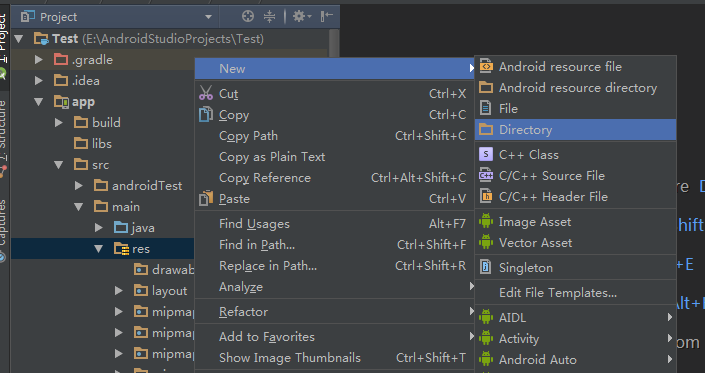This screenshot has height=373, width=705.
Task: Select the Vector Asset android icon
Action: pyautogui.click(x=486, y=243)
